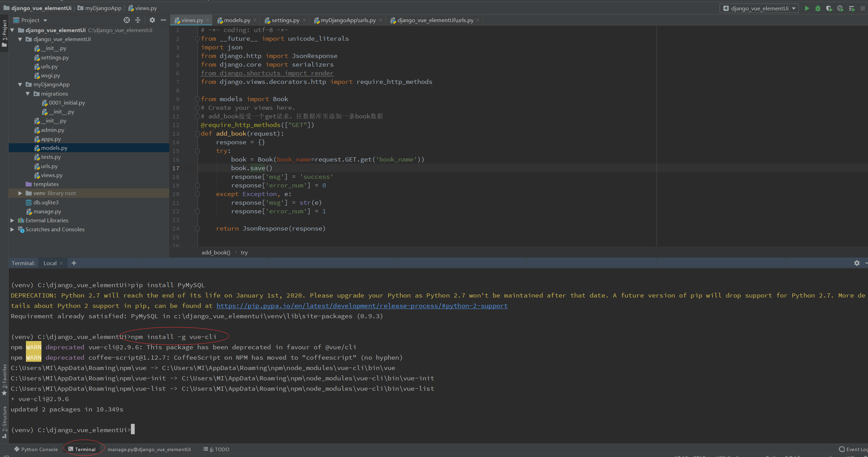Select manage.py in the project tree
The image size is (868, 457).
[x=47, y=212]
